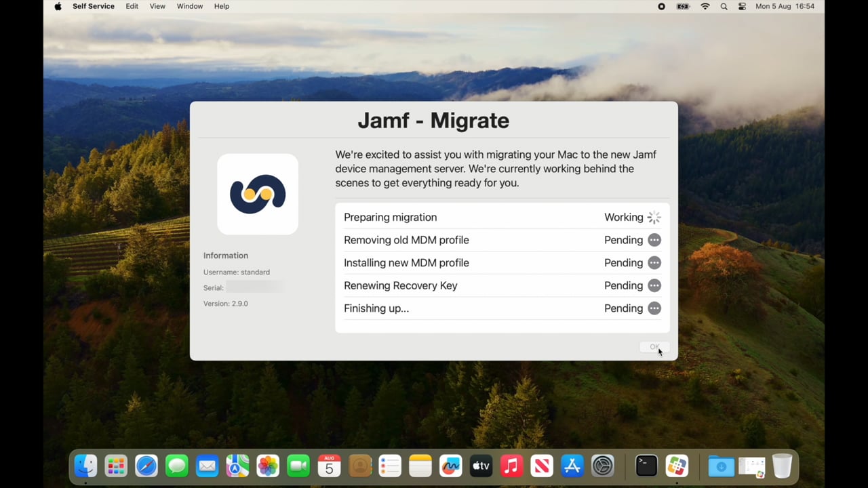868x488 pixels.
Task: Launch Terminal from the Dock
Action: click(646, 466)
